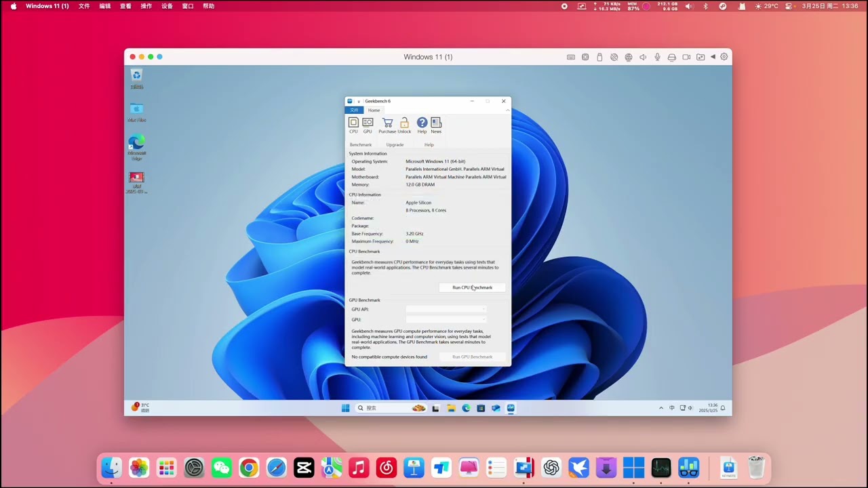Click the 'Apple Silicon' CPU name
The image size is (868, 488).
click(x=418, y=203)
